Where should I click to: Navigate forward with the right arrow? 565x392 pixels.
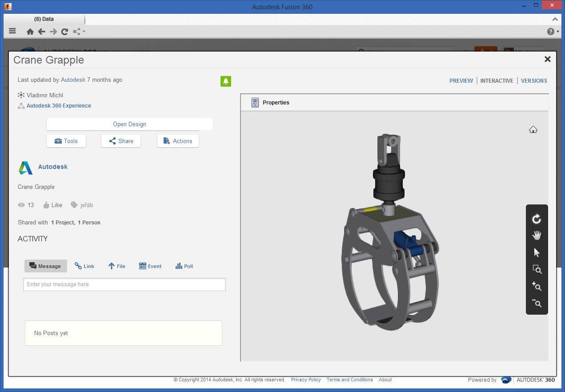(53, 32)
